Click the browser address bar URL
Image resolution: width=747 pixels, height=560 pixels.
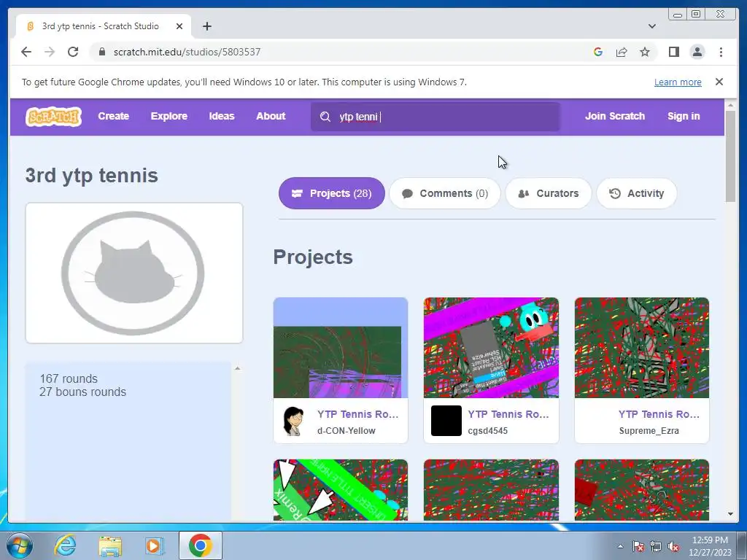click(x=187, y=52)
